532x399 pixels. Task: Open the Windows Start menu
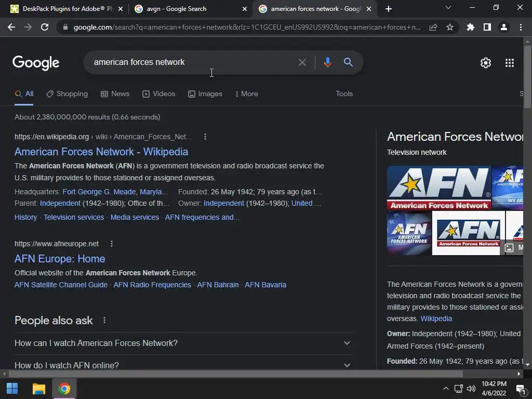click(x=12, y=389)
